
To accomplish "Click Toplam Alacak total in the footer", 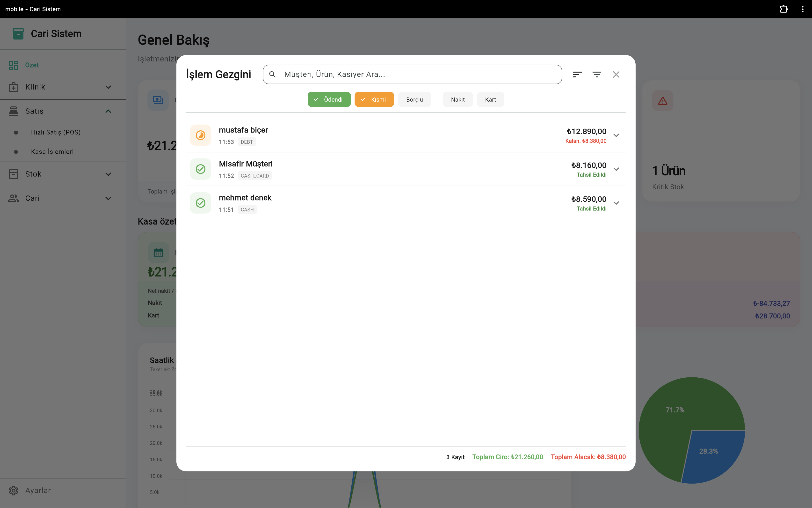I will (588, 457).
